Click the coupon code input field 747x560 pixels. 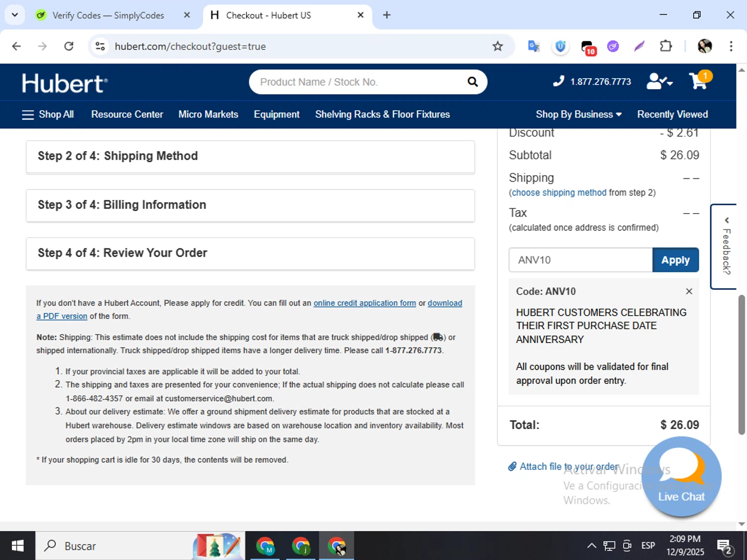[580, 260]
